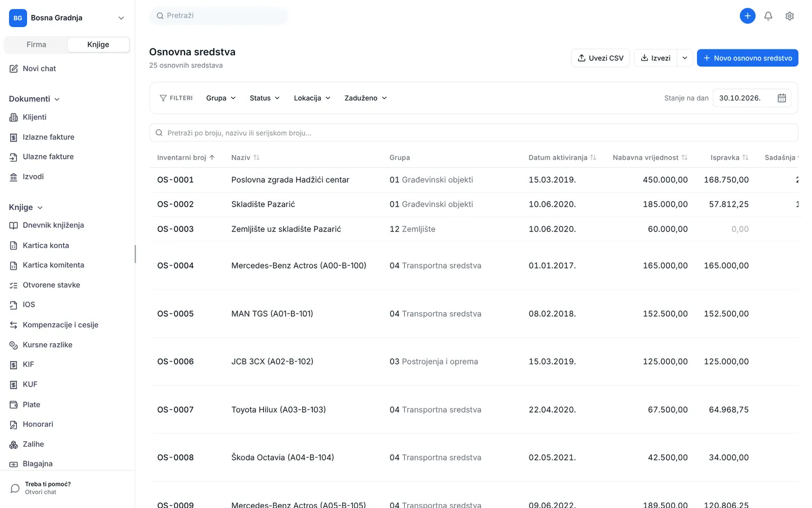Sort by Nabavna vrijednost column
812x508 pixels.
point(685,157)
